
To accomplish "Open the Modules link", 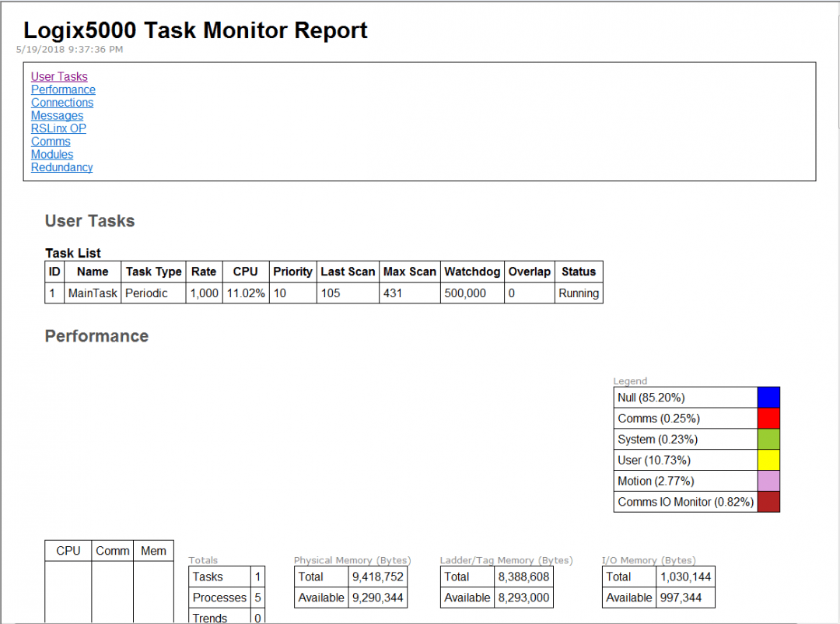I will pyautogui.click(x=51, y=154).
